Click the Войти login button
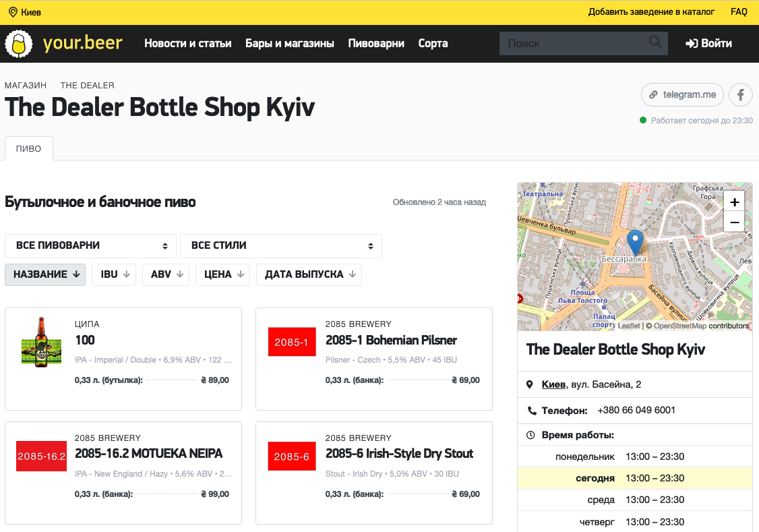The image size is (759, 532). 708,44
